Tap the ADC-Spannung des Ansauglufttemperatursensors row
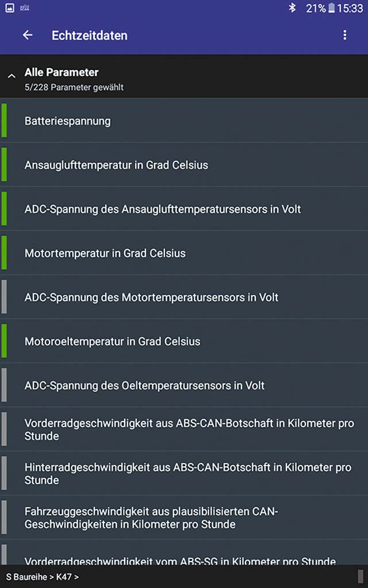 coord(184,209)
